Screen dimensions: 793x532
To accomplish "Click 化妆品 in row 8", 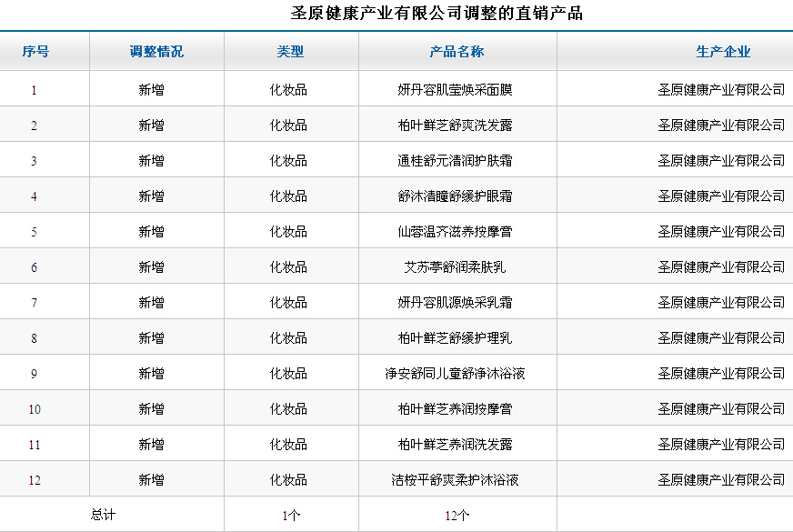I will pos(288,337).
